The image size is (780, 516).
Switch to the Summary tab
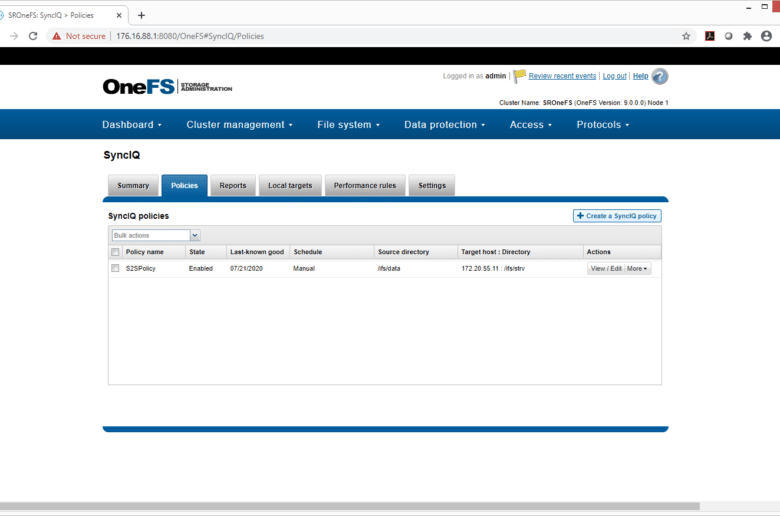pyautogui.click(x=133, y=186)
